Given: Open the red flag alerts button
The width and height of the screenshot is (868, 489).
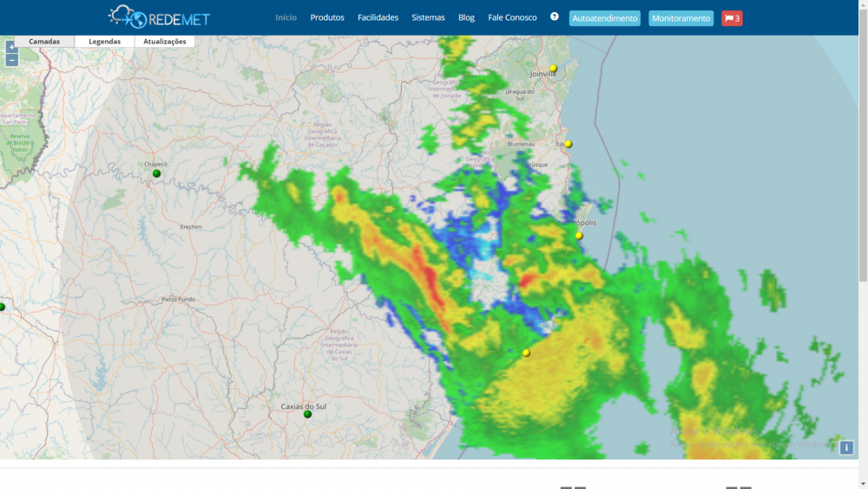Looking at the screenshot, I should pyautogui.click(x=732, y=18).
